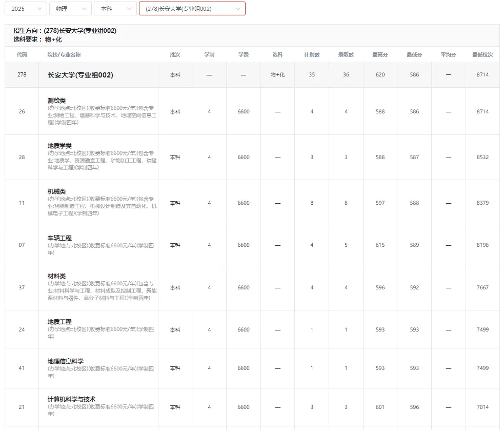
Task: Click code 37 of 材料类 row
Action: [22, 287]
